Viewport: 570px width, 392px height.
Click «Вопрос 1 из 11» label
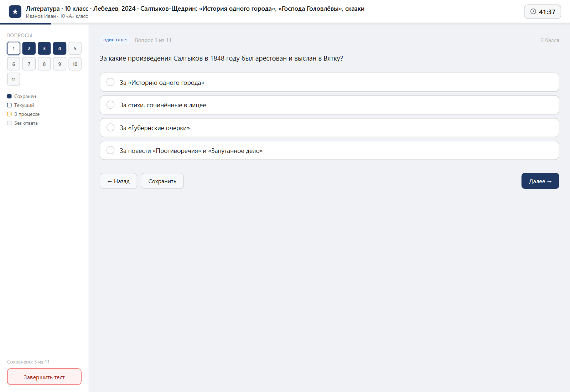coord(153,40)
